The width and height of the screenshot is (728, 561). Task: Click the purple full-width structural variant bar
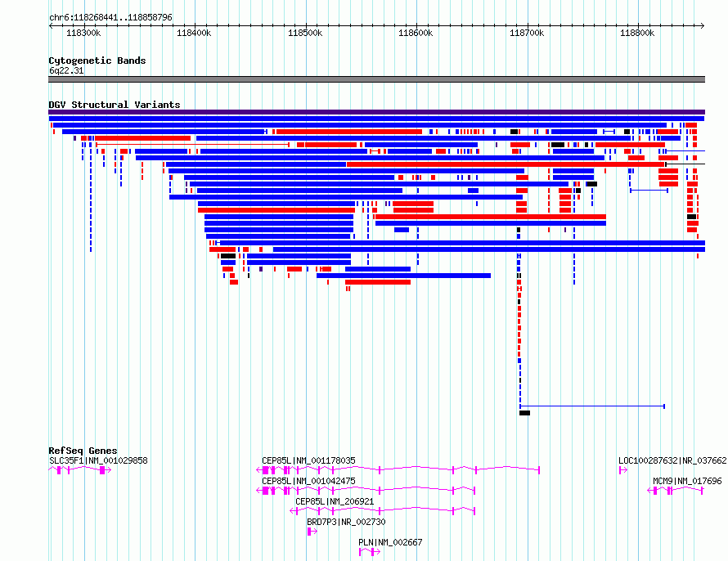pos(376,112)
